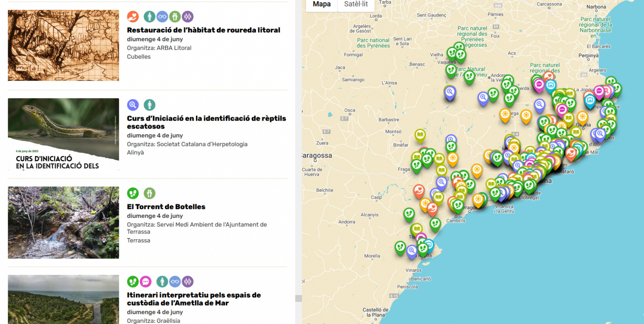The width and height of the screenshot is (644, 324).
Task: Click the orange heart-in-hand icon for Restauració event
Action: click(x=133, y=16)
